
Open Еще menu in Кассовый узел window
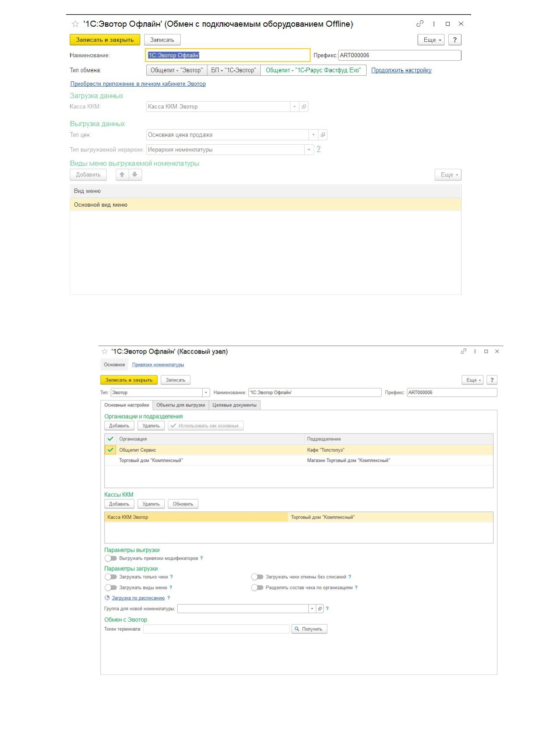click(472, 380)
